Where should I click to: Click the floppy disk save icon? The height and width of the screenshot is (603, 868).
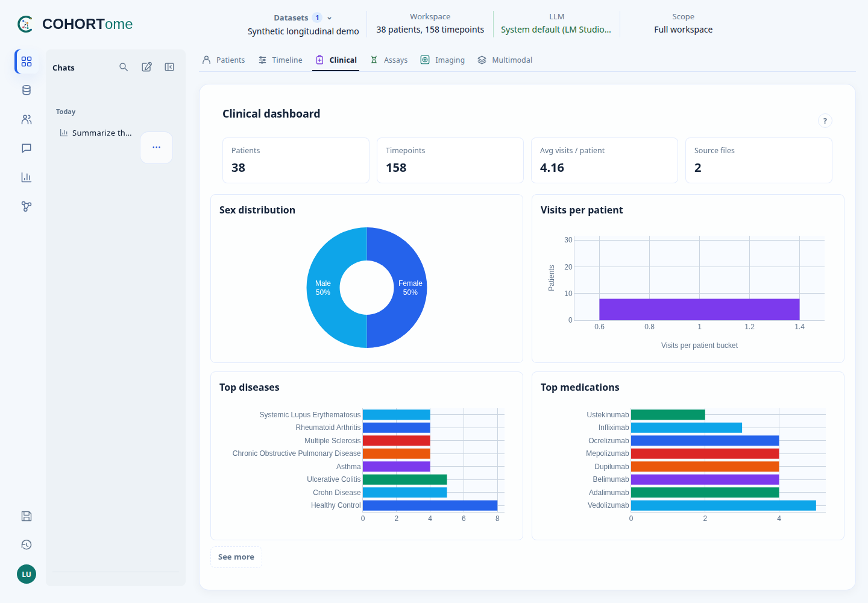27,516
